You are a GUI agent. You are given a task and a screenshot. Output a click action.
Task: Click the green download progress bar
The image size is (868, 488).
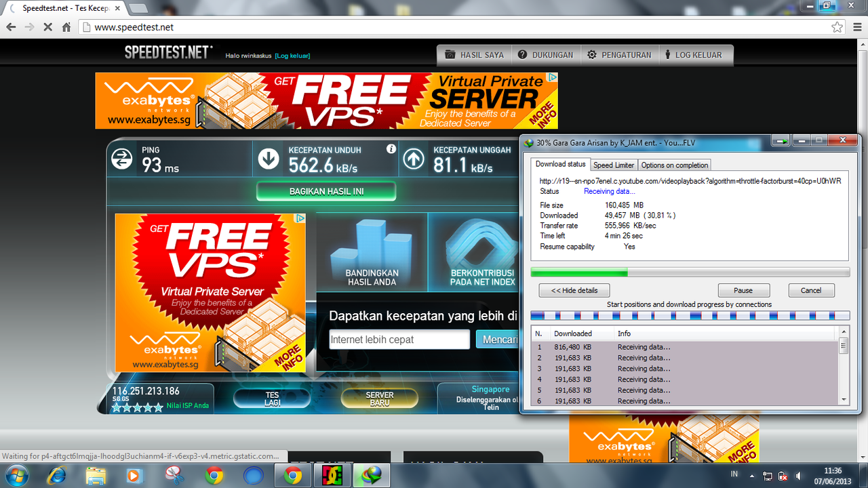point(690,272)
